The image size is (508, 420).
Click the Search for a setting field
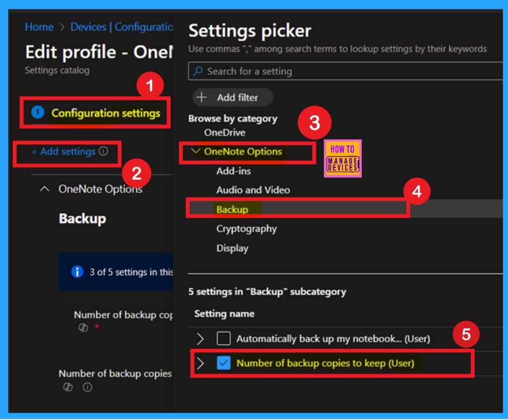click(346, 71)
